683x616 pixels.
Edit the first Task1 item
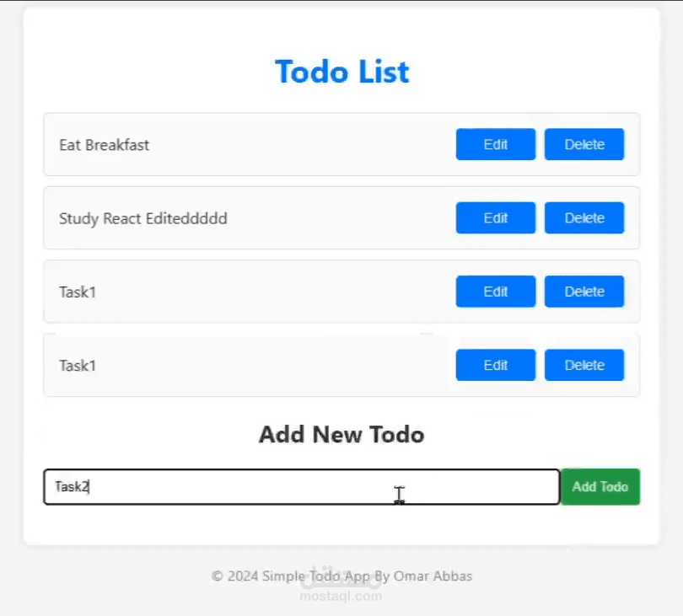(495, 291)
